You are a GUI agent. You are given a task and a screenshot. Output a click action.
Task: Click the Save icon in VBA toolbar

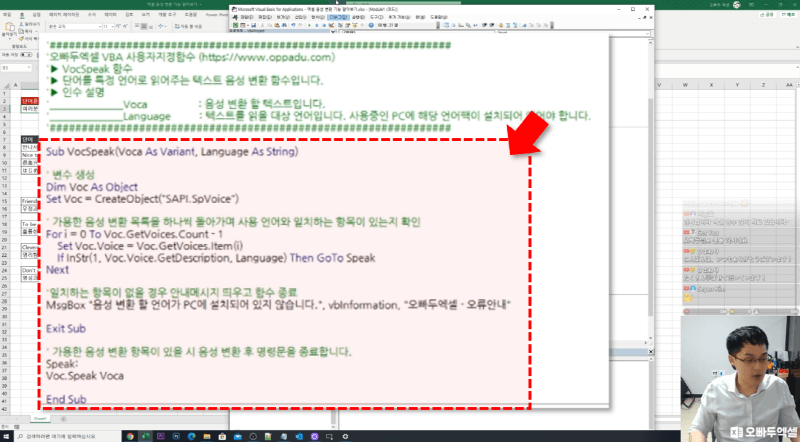click(x=254, y=24)
